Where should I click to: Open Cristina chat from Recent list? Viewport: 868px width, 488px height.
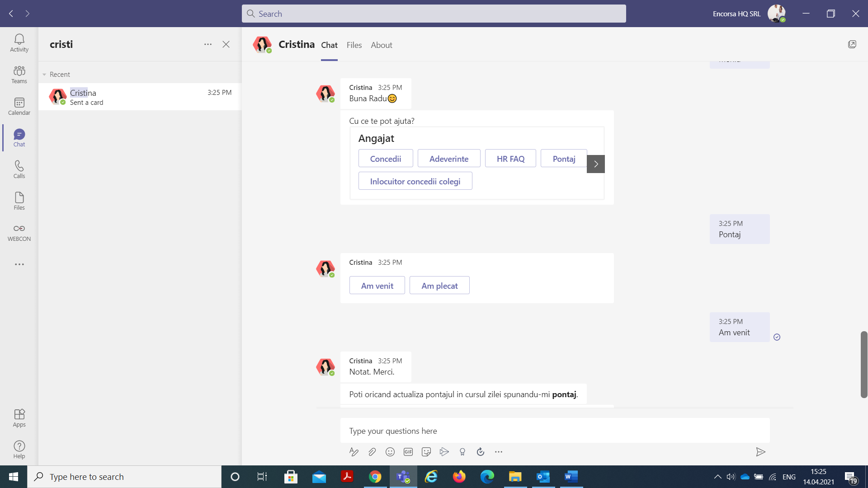click(x=140, y=97)
